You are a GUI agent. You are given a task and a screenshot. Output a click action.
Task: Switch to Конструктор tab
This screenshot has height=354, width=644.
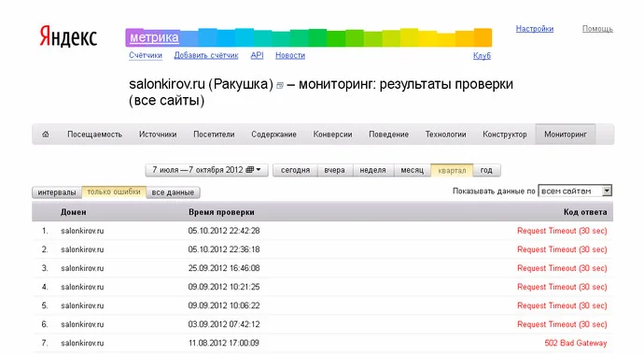pyautogui.click(x=505, y=135)
